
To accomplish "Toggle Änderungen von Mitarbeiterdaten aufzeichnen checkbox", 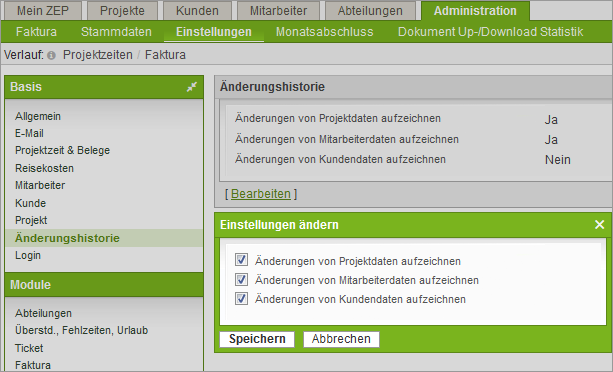I will 241,279.
